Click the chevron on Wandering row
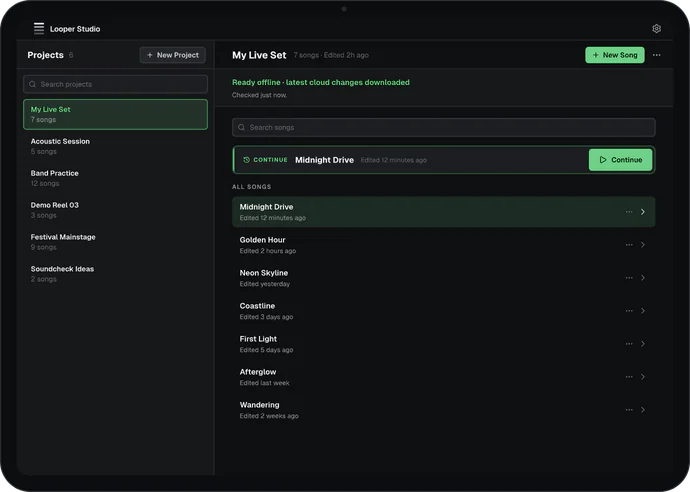Image resolution: width=690 pixels, height=492 pixels. pyautogui.click(x=643, y=410)
